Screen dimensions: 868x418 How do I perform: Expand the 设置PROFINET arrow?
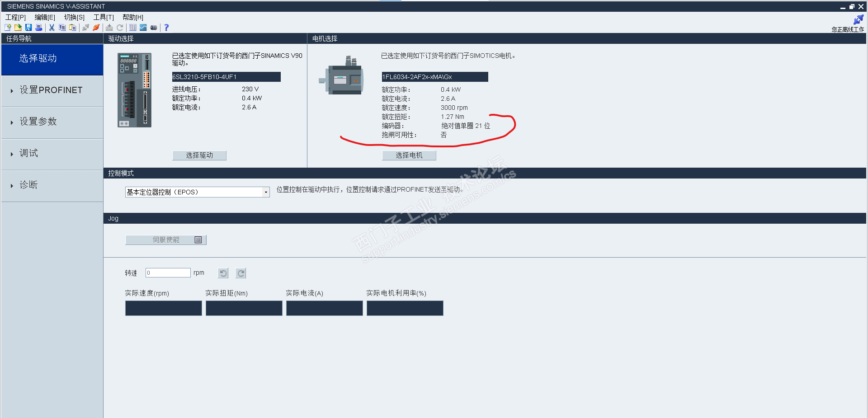point(12,91)
